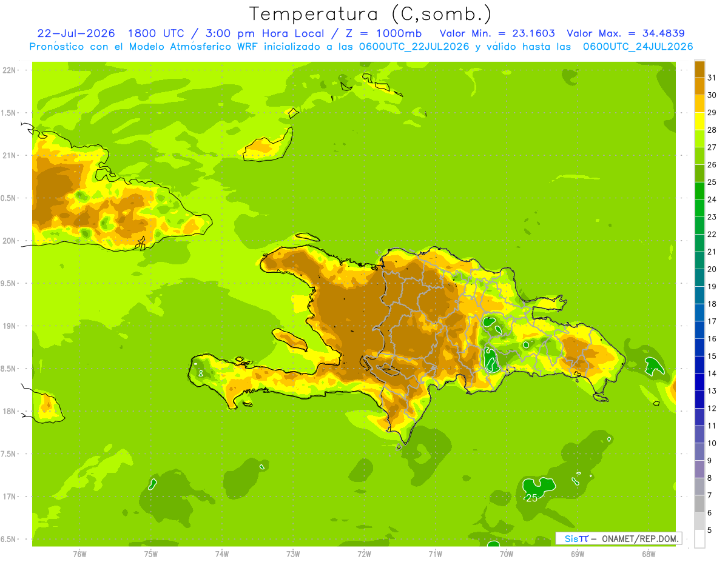The height and width of the screenshot is (562, 728).
Task: Click the 20N latitude axis label
Action: click(8, 241)
